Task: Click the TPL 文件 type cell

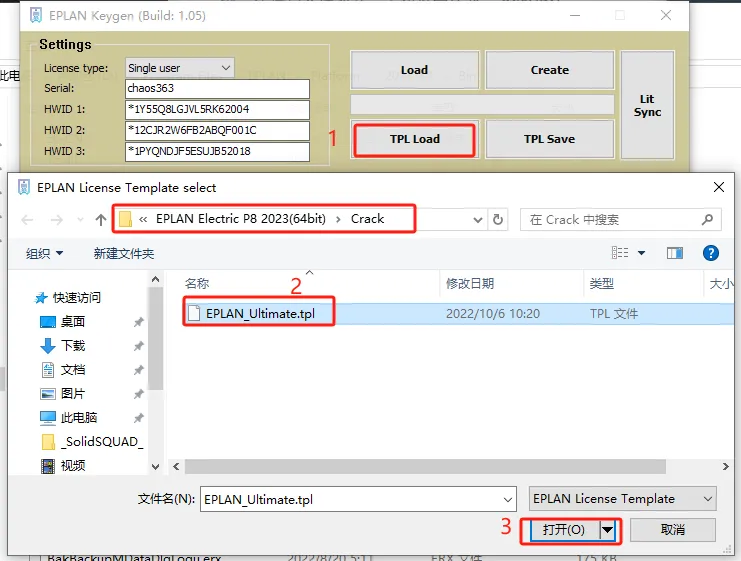Action: tap(614, 314)
